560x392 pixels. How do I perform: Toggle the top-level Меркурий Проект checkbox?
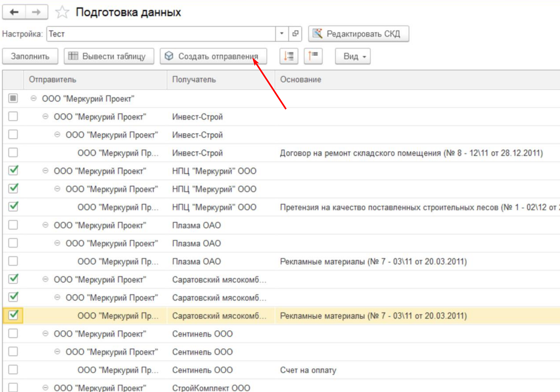pos(13,98)
